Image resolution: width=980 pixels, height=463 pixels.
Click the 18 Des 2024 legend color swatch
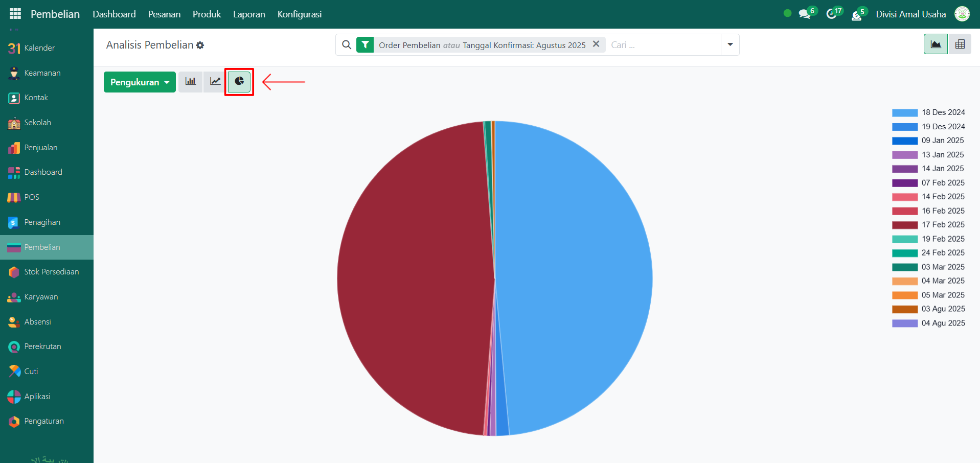(904, 113)
